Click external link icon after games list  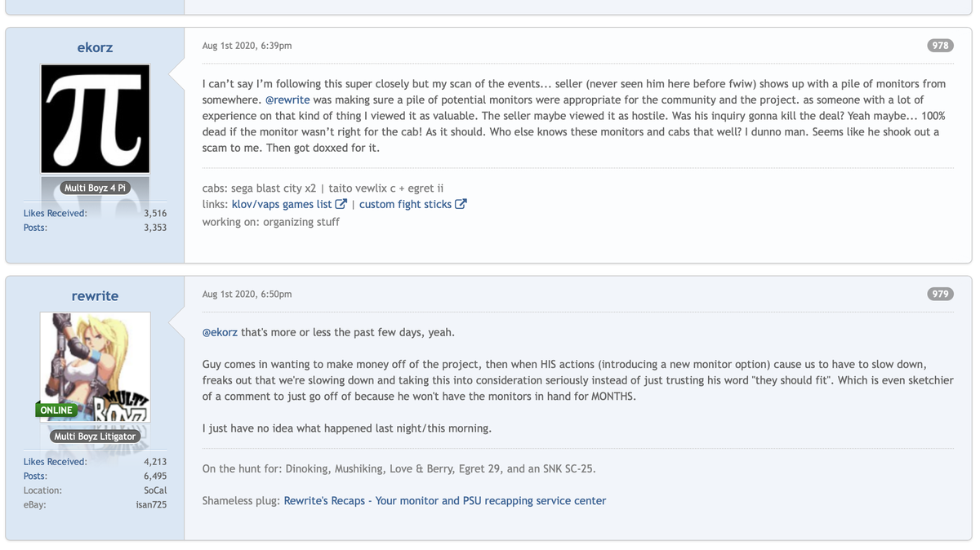coord(341,204)
